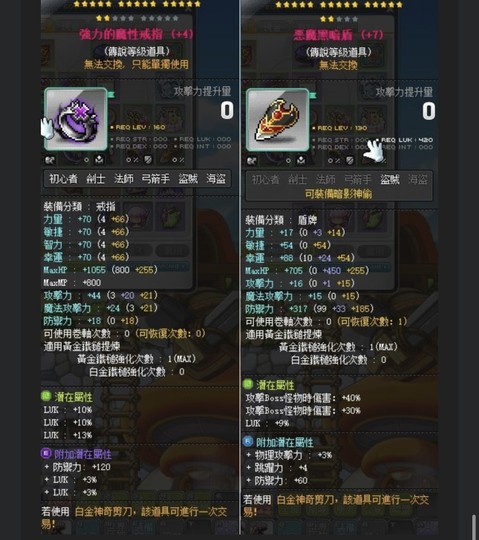Select 海盜 job label in ring tooltip
Viewport: 479px width, 540px height.
(x=216, y=179)
